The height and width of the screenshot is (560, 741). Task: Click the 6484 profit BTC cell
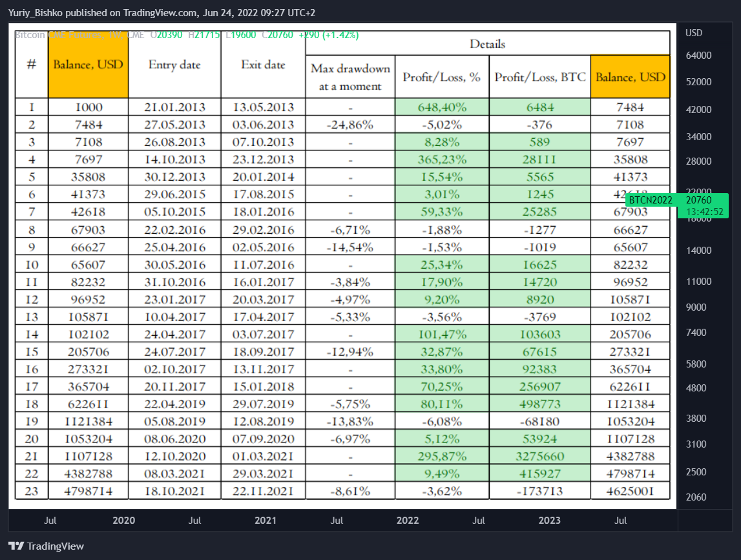coord(539,107)
